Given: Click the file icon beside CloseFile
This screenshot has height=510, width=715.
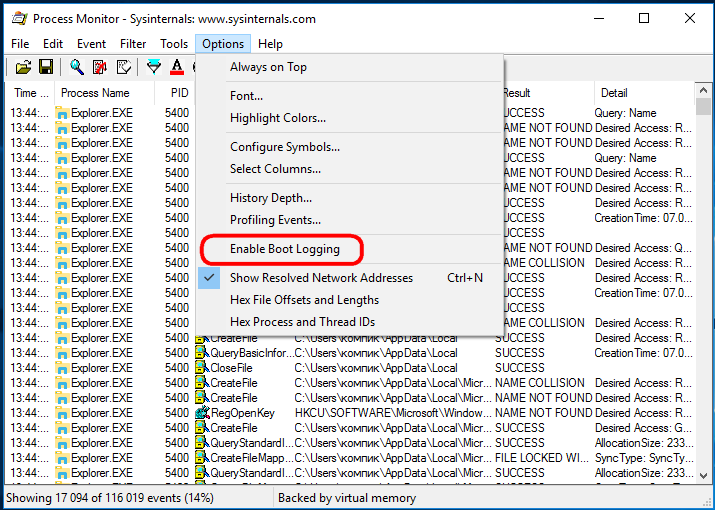Looking at the screenshot, I should (202, 368).
